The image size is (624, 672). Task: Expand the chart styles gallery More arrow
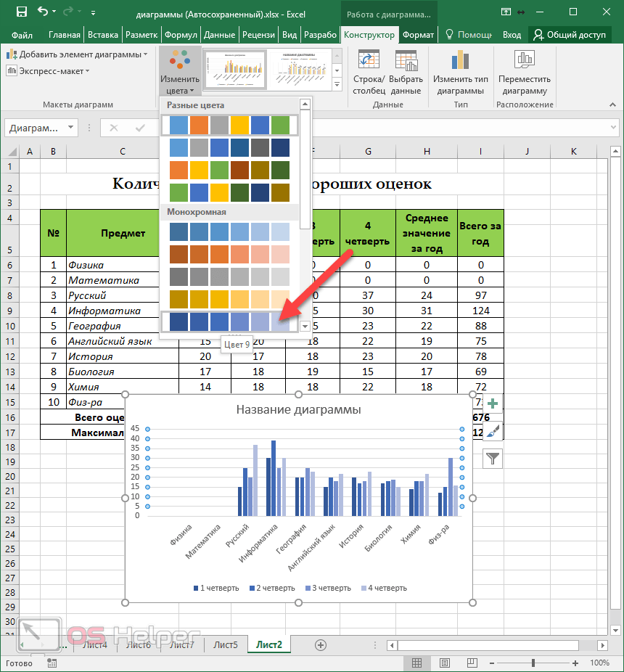[x=337, y=85]
